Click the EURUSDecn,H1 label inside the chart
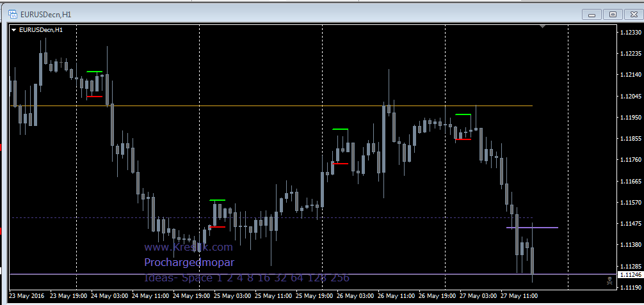 click(x=41, y=30)
